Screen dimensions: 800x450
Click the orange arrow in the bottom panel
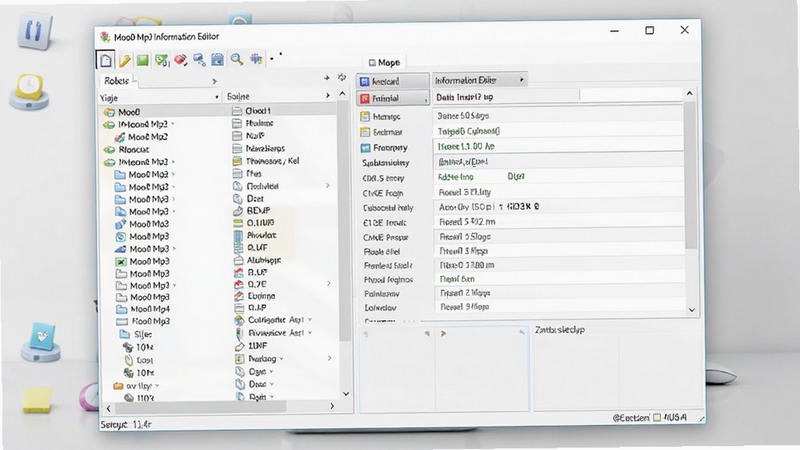[443, 334]
